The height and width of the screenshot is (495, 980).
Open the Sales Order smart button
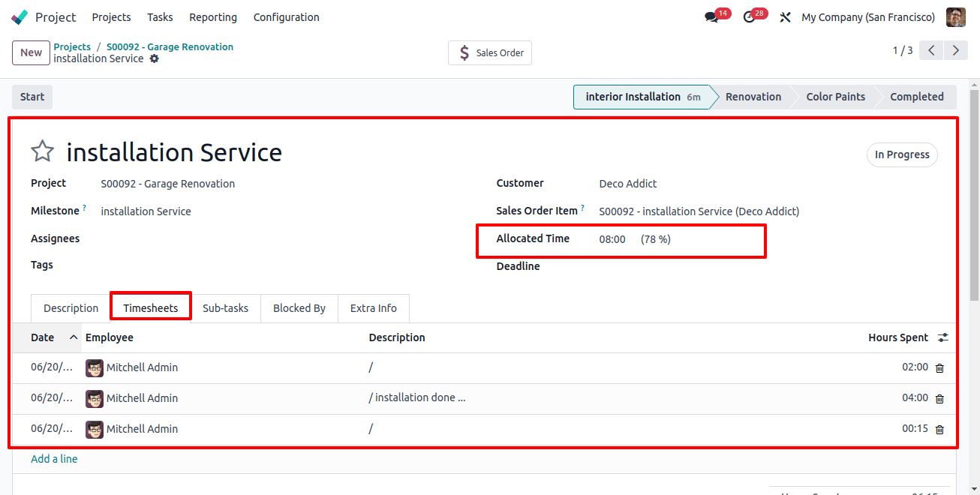(x=490, y=52)
